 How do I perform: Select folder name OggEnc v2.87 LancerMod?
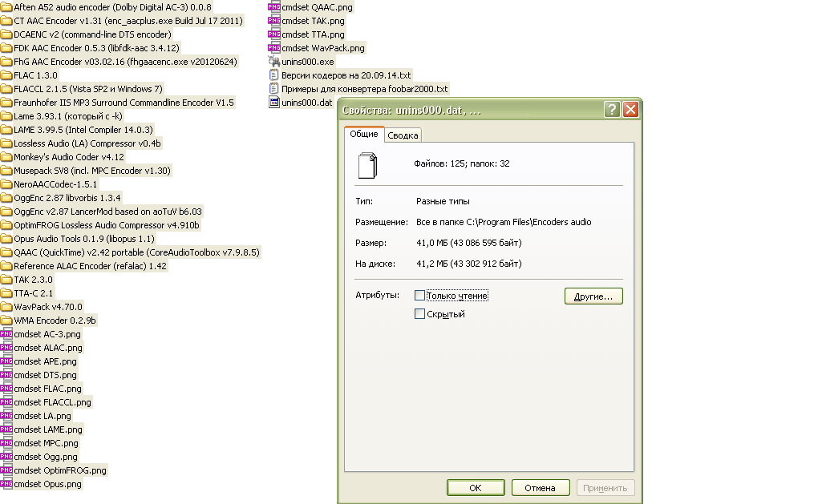tap(107, 212)
